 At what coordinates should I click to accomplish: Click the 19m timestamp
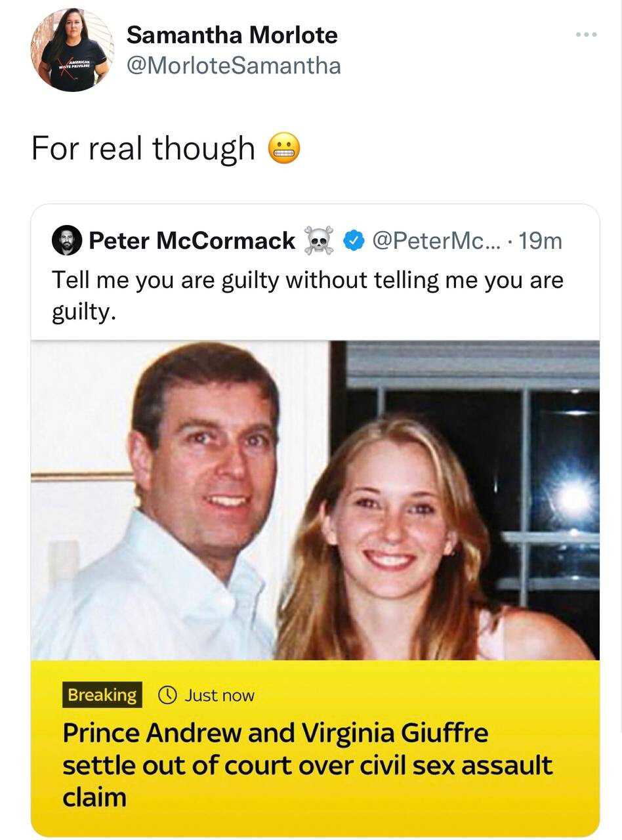point(540,241)
